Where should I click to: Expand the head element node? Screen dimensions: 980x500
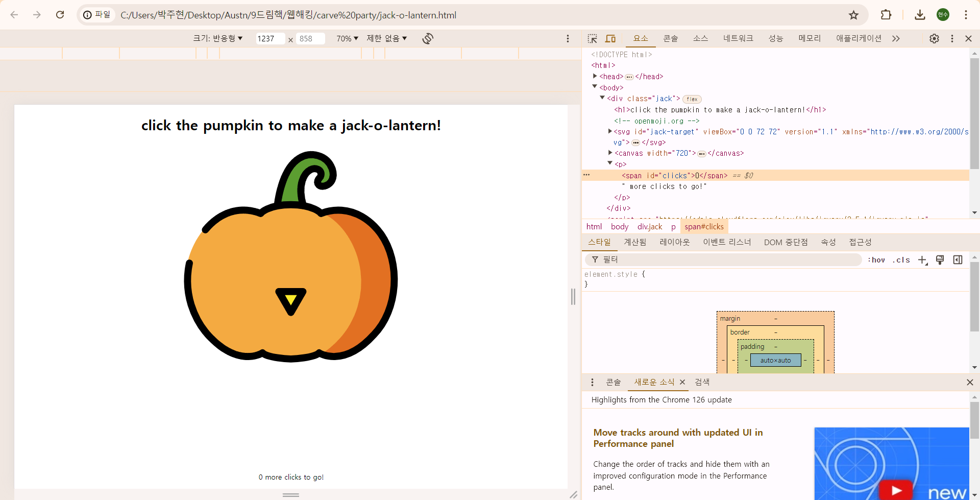click(595, 76)
